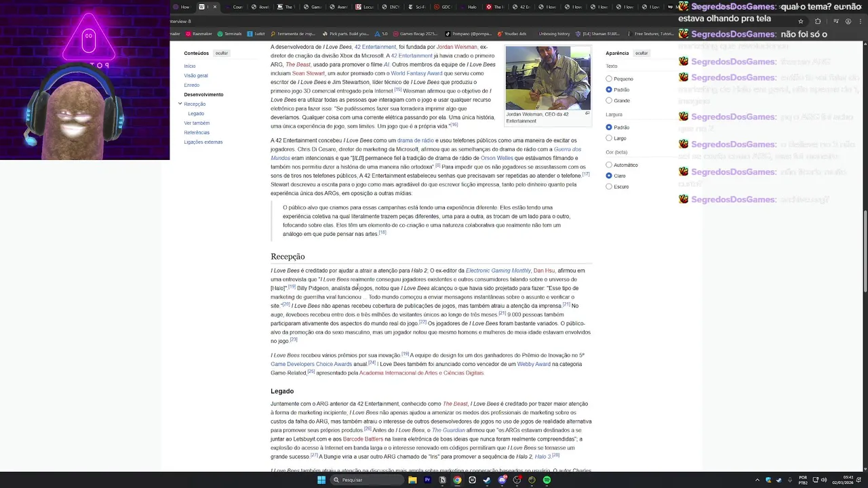Bookmark this page with the star icon

tap(800, 21)
